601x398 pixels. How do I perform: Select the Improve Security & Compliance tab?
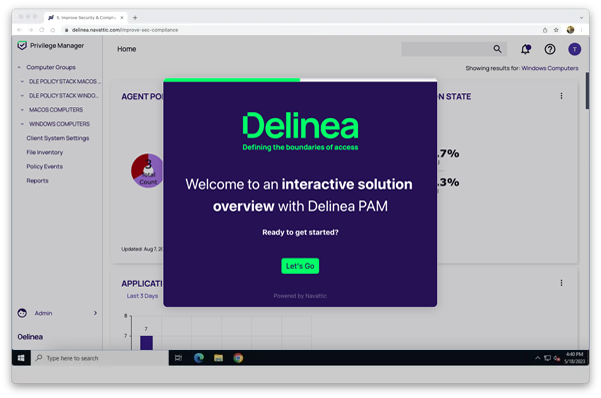(x=85, y=18)
